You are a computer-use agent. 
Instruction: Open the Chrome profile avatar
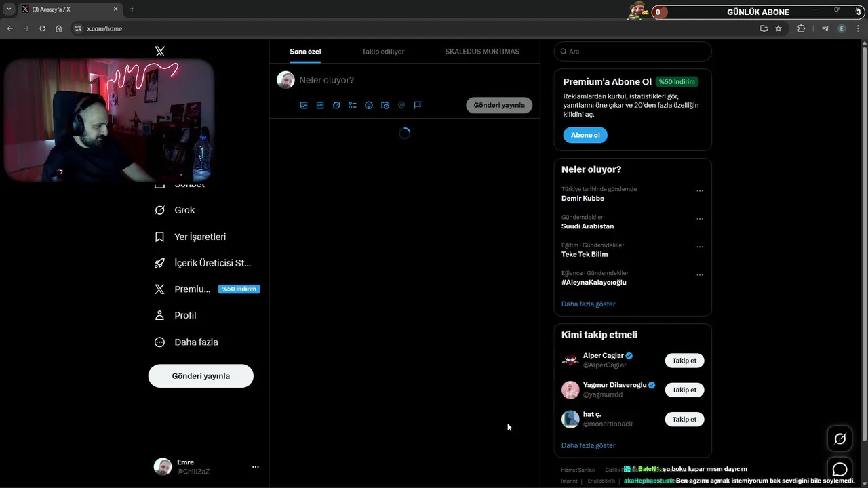[842, 28]
